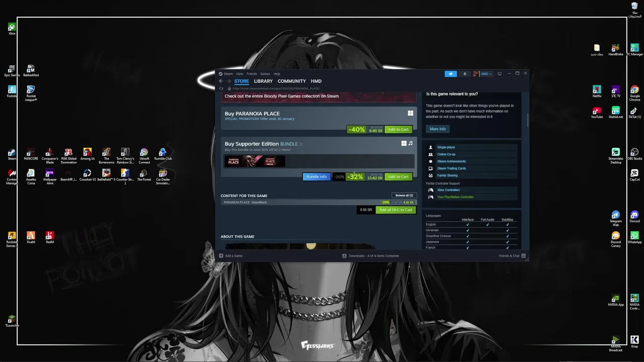Select the RISK Global Domination icon
Viewport: 644px width, 362px height.
tap(68, 156)
